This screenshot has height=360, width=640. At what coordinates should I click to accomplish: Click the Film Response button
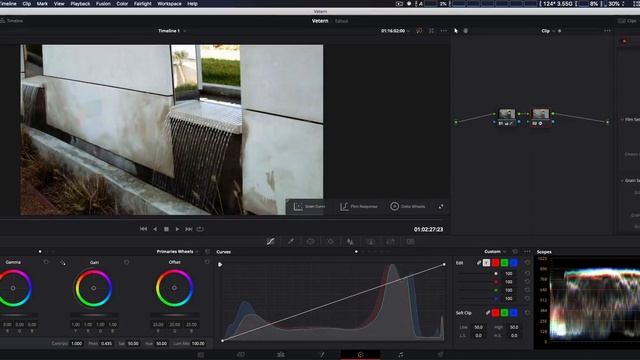(x=359, y=207)
